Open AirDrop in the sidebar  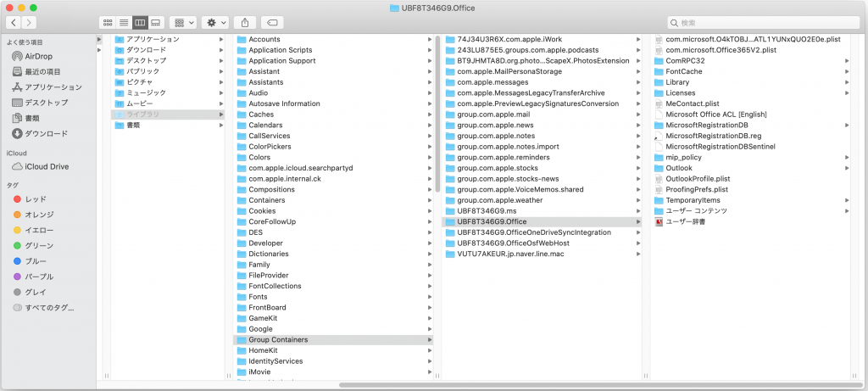pyautogui.click(x=33, y=56)
